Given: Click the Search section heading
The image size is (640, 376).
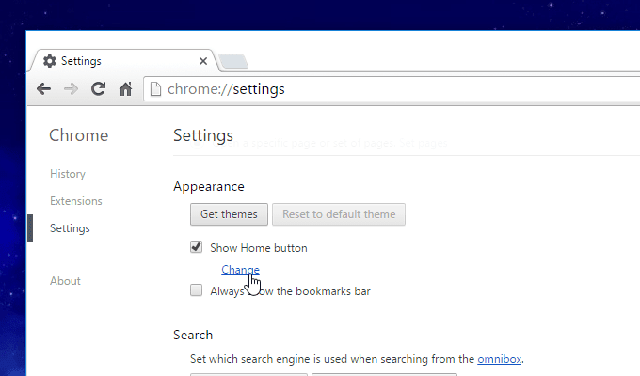Looking at the screenshot, I should point(193,335).
